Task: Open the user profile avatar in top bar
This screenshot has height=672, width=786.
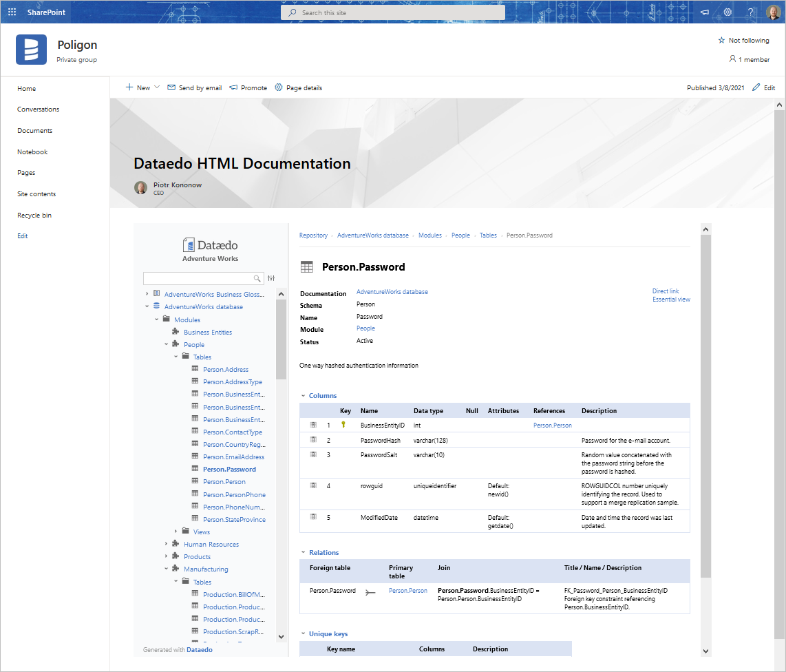Action: tap(773, 12)
